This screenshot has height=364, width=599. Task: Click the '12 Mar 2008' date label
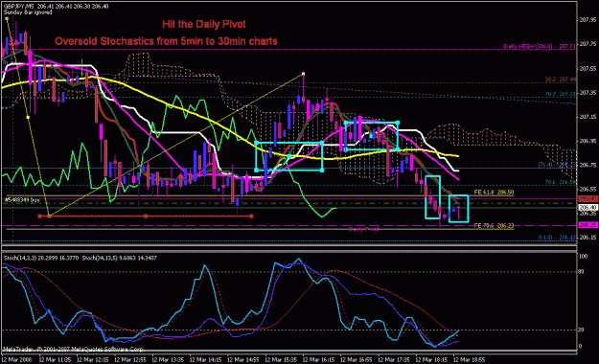16,360
